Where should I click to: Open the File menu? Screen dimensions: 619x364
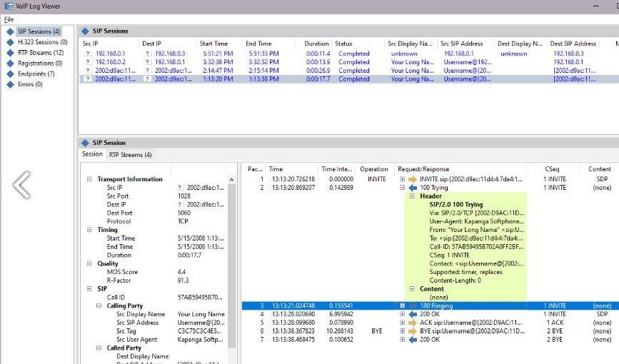[x=9, y=19]
